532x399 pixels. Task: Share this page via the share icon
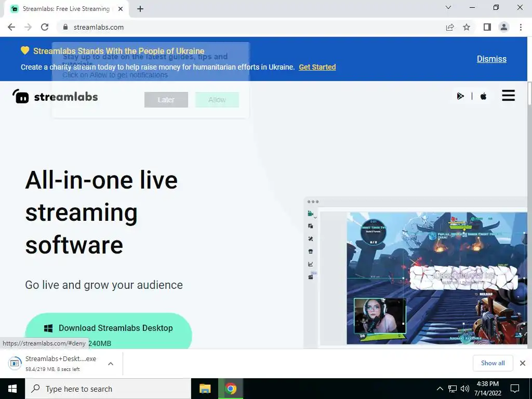pyautogui.click(x=450, y=27)
